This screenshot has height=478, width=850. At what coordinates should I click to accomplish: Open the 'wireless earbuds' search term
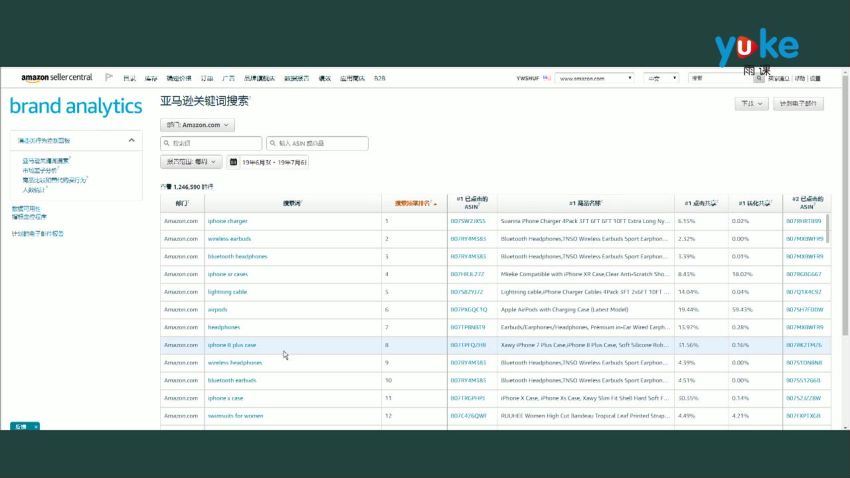click(229, 238)
